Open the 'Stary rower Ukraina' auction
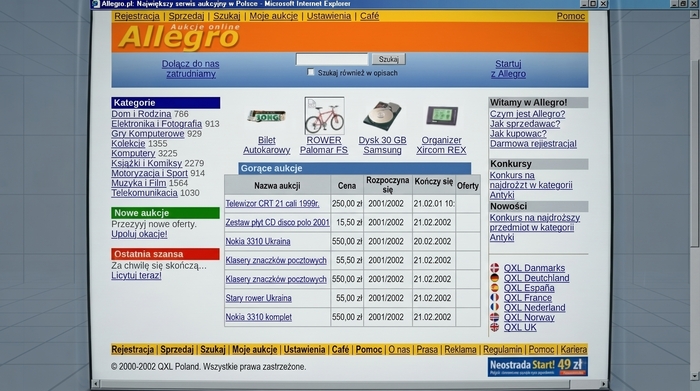700x391 pixels. pyautogui.click(x=258, y=298)
